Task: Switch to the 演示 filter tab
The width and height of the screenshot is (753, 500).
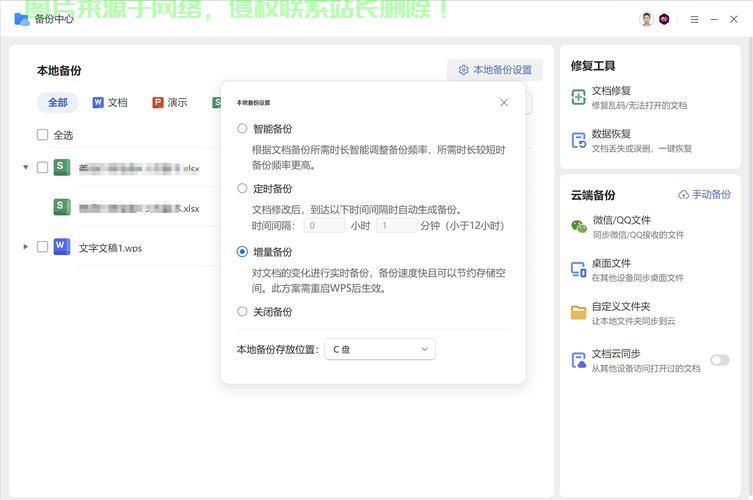Action: point(170,102)
